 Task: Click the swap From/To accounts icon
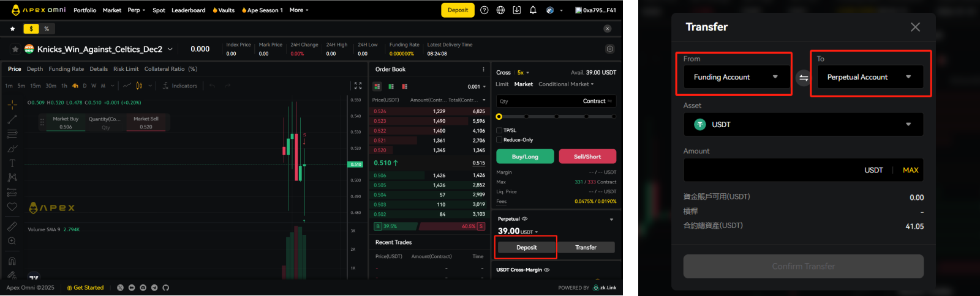coord(804,78)
